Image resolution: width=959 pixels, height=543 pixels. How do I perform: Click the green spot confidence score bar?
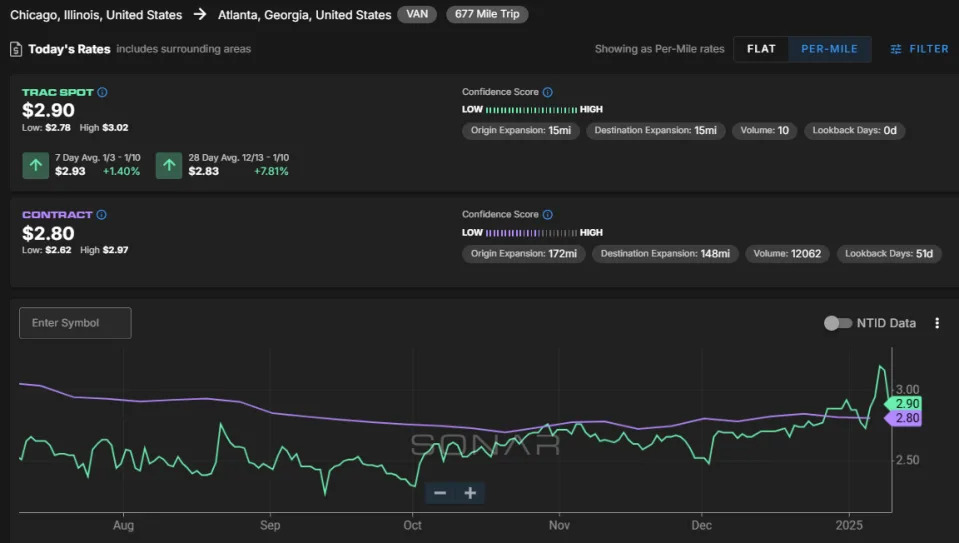click(531, 110)
